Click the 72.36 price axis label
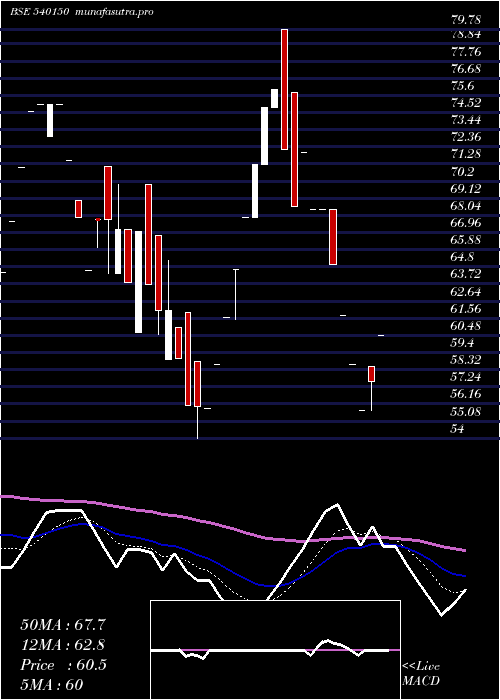 [x=466, y=137]
